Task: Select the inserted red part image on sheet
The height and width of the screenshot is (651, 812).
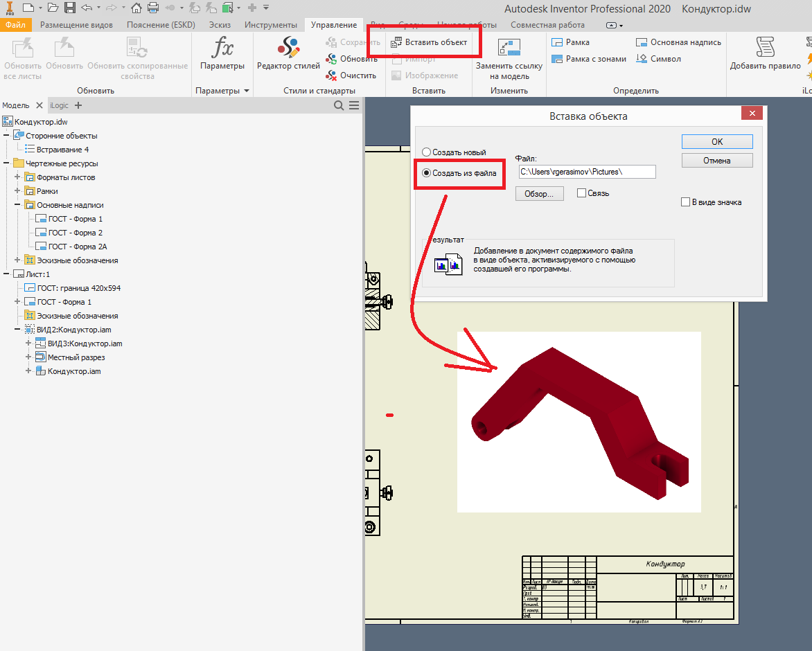Action: click(579, 422)
